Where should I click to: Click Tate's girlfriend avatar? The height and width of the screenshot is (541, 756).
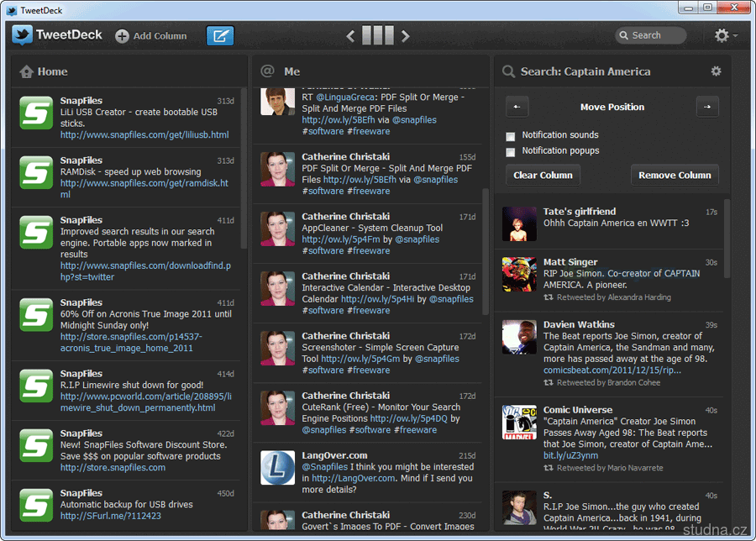[519, 224]
